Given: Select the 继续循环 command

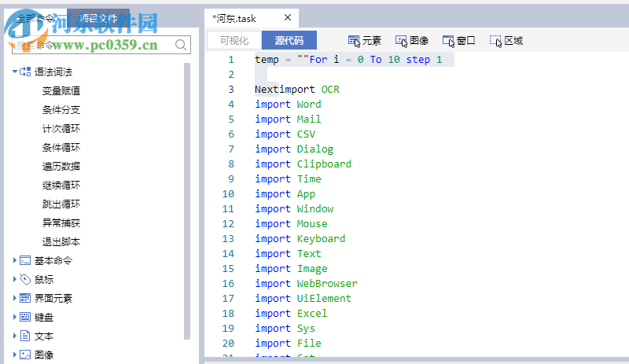Looking at the screenshot, I should tap(61, 186).
